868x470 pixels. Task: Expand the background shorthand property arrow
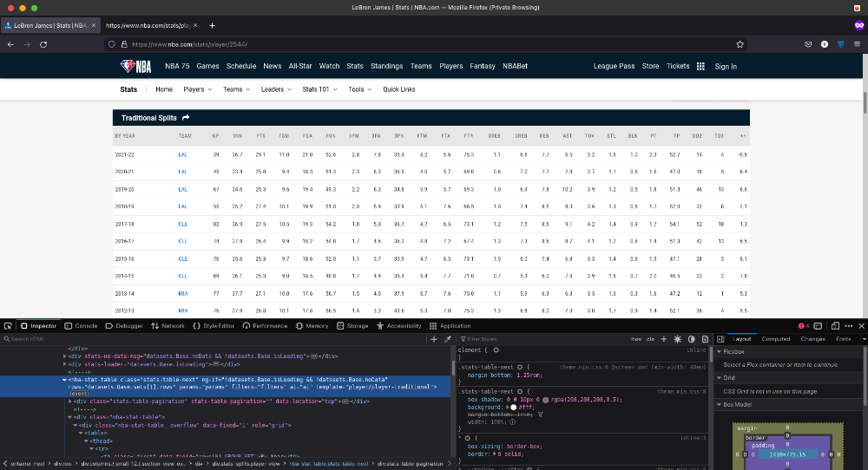coord(508,407)
